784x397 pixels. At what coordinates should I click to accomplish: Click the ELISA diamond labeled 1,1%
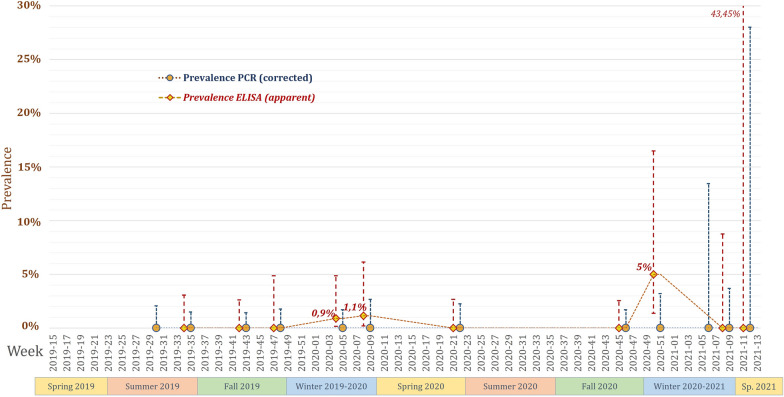click(x=364, y=316)
